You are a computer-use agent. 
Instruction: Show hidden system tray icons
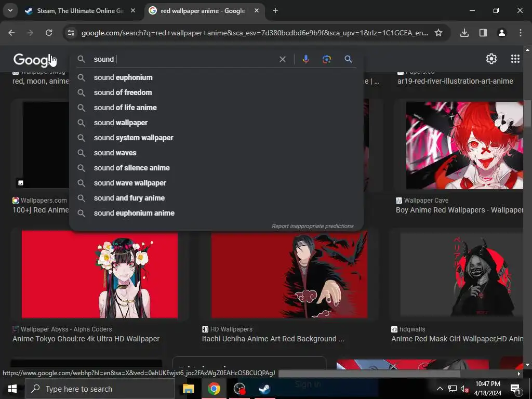point(440,389)
